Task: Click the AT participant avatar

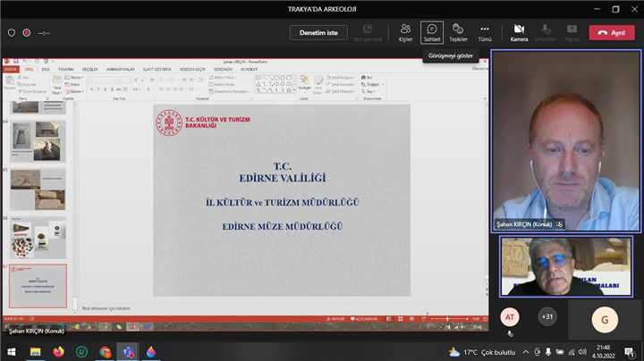Action: (x=510, y=317)
